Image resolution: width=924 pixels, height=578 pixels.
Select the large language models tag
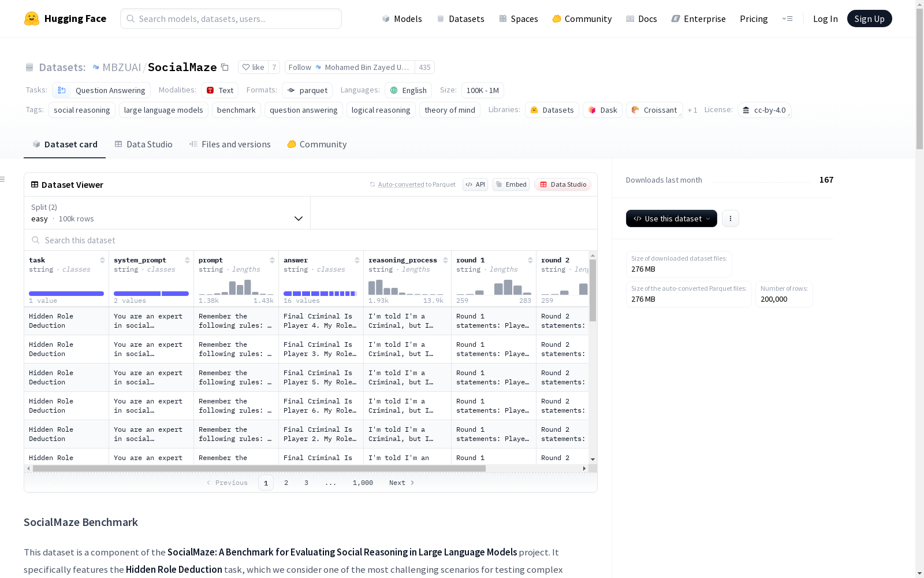coord(163,110)
